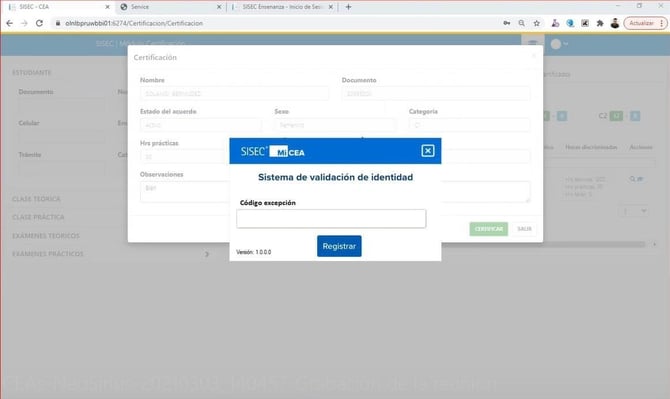Click the Horas discriminadas column header

[x=591, y=147]
